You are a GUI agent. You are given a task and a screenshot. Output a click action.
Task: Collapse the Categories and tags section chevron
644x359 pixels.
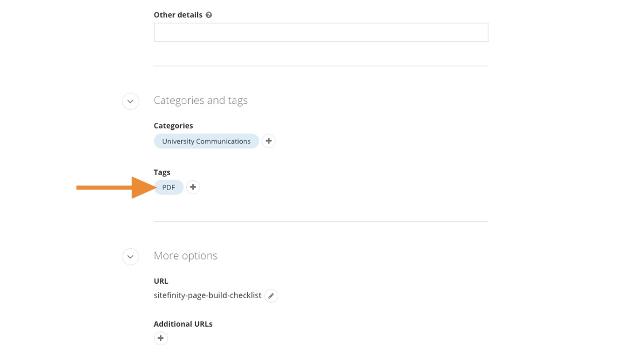131,101
